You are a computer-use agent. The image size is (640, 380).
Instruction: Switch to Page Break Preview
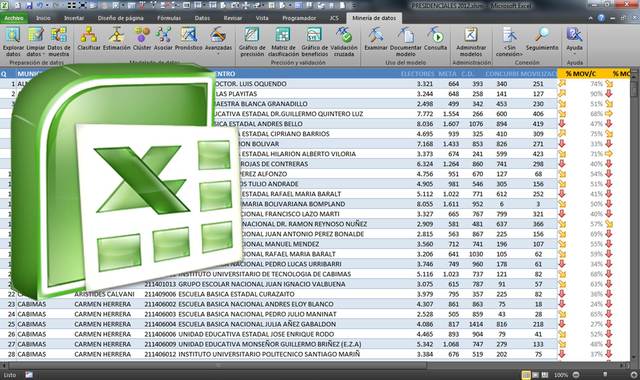coord(544,375)
